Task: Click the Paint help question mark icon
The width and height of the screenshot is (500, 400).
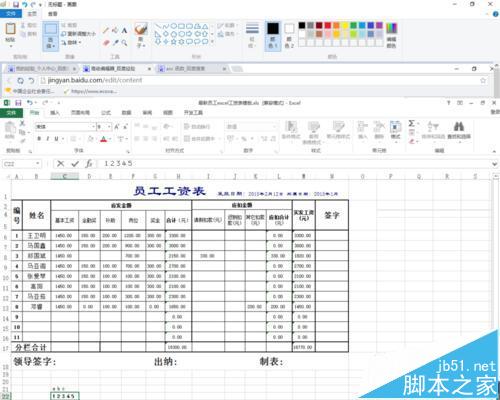Action: 495,14
